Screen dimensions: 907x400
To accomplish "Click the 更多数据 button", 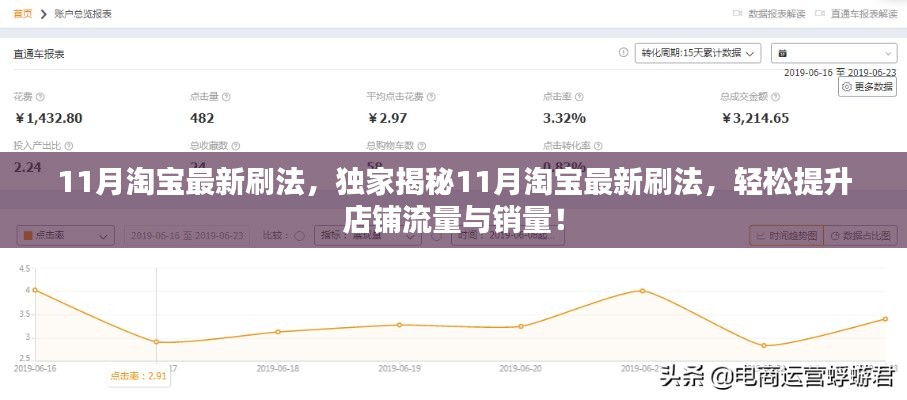I will 867,87.
